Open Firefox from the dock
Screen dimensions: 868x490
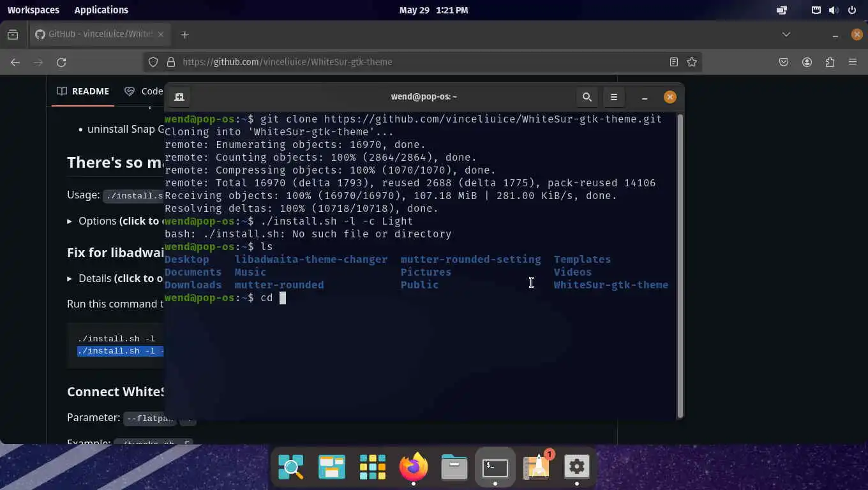(414, 468)
